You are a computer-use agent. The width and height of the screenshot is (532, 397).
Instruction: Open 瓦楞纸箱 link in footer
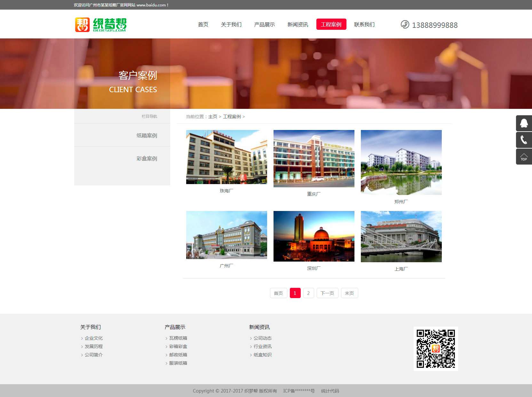pyautogui.click(x=178, y=338)
